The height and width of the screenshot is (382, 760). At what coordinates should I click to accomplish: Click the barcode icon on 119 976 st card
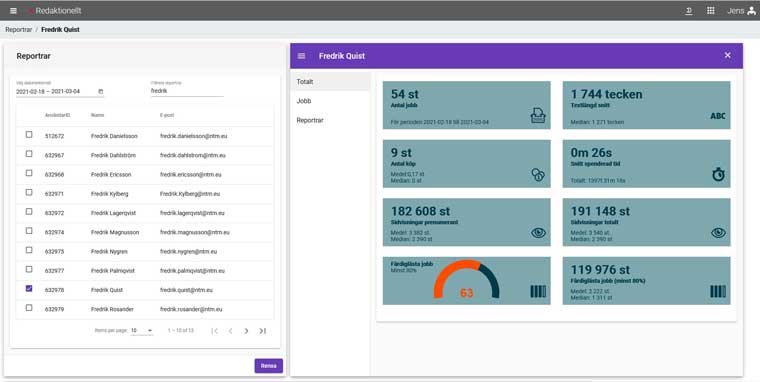point(718,291)
